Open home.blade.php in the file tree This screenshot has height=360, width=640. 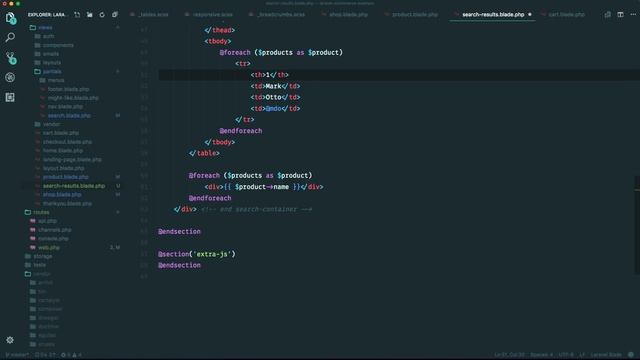(62, 151)
